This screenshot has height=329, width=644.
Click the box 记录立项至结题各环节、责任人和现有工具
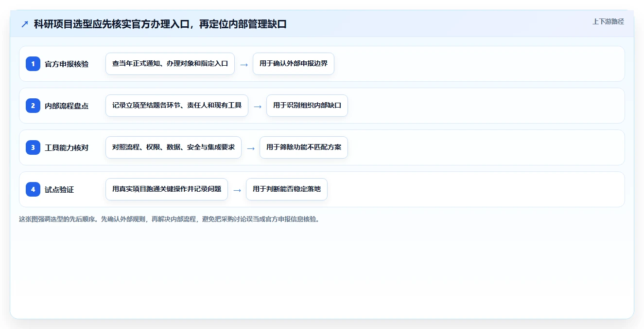click(177, 106)
